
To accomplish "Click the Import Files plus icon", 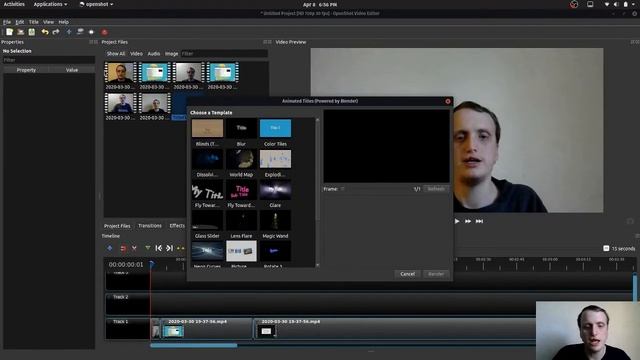I will 69,32.
